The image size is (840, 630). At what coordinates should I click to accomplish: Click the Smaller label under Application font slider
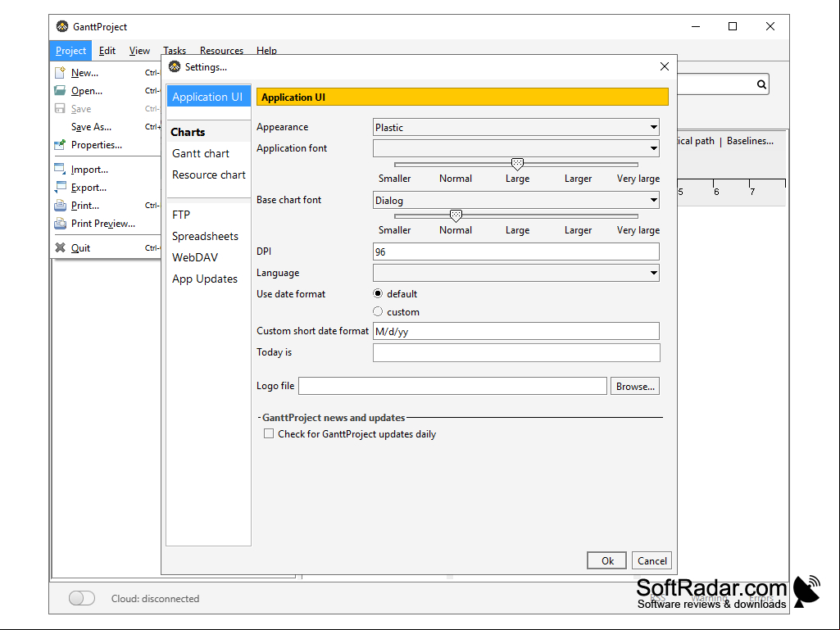394,179
